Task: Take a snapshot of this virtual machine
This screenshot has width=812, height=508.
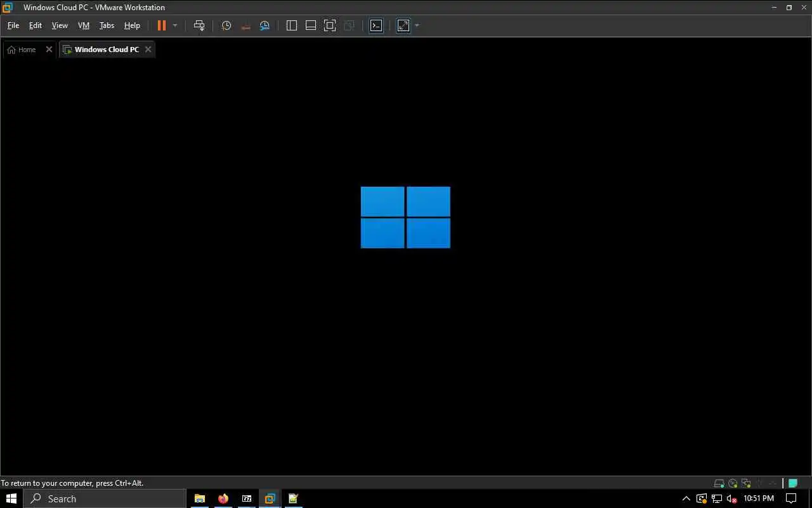Action: tap(226, 25)
